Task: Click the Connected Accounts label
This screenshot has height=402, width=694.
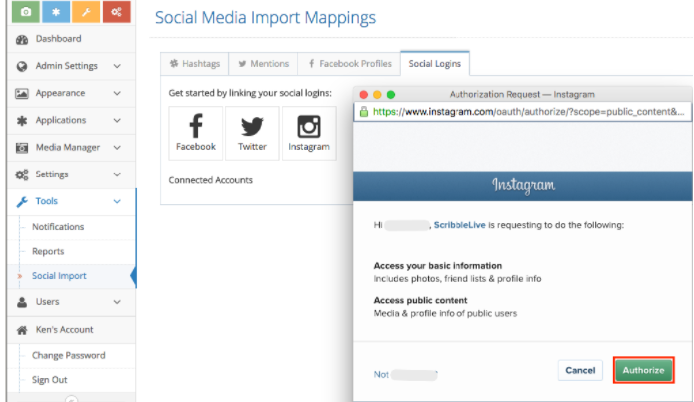Action: click(211, 180)
